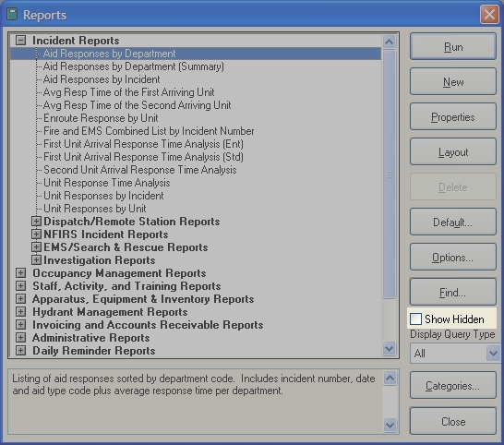Open Properties for the selected report
The image size is (504, 445).
click(453, 116)
